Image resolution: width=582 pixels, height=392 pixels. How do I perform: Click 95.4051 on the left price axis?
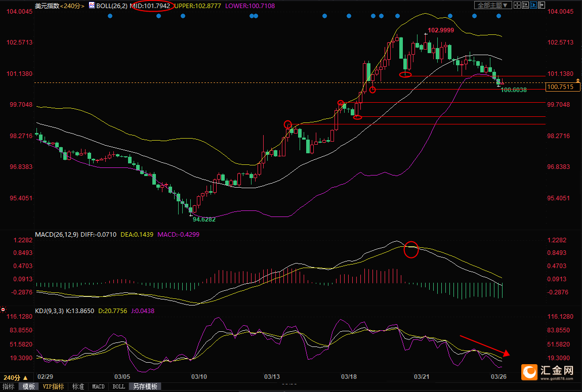tap(21, 198)
